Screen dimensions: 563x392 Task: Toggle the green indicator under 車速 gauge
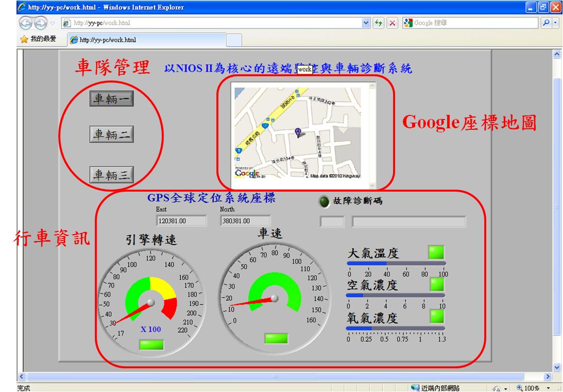click(276, 338)
